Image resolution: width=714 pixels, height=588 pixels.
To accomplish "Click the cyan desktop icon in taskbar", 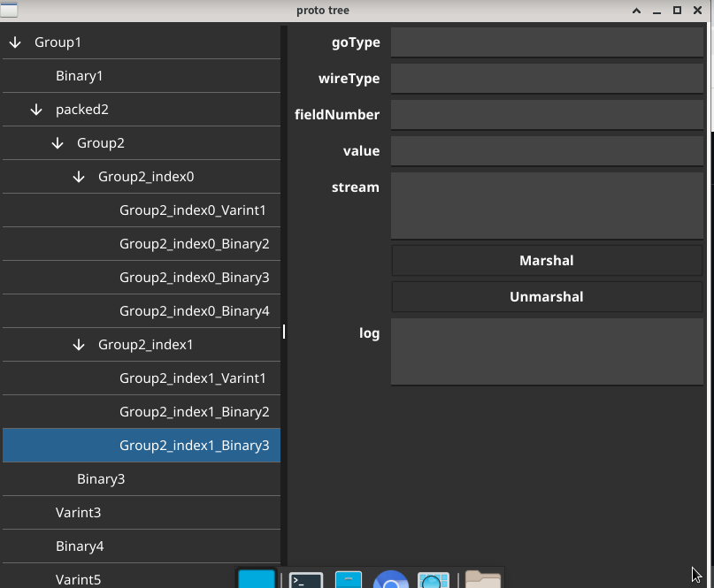I will tap(257, 579).
